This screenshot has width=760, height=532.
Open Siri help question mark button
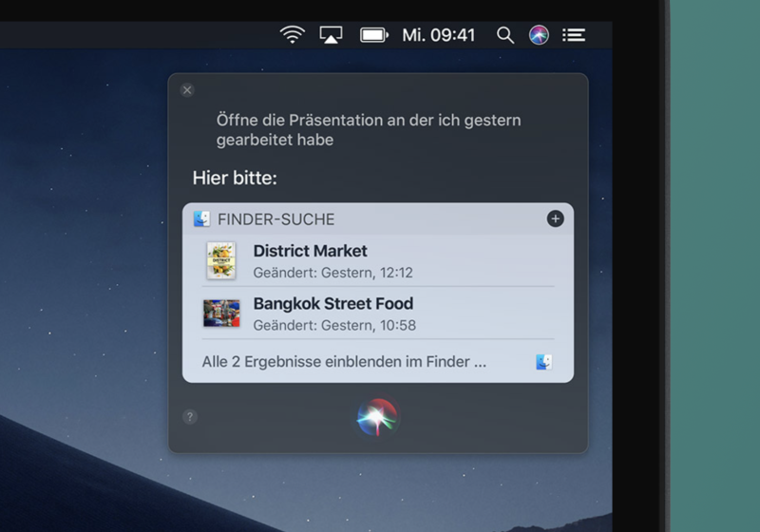190,416
